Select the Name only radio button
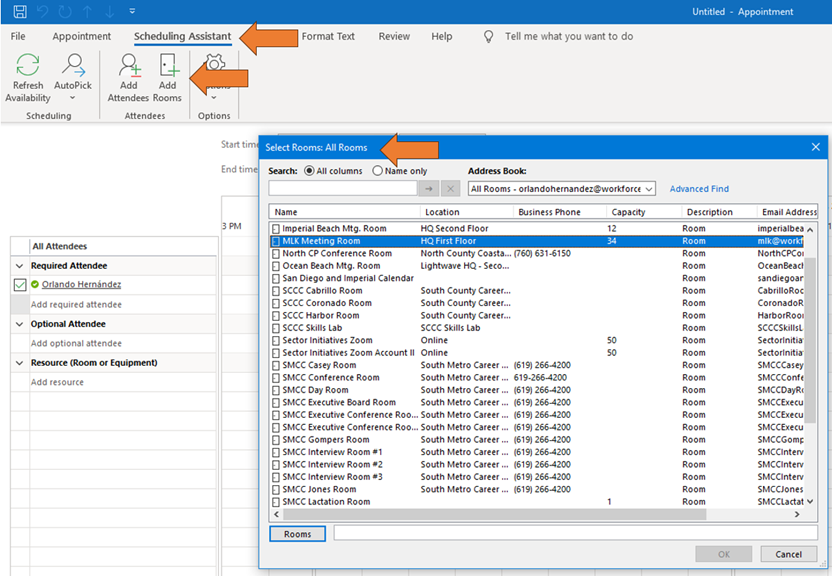This screenshot has height=576, width=832. click(377, 171)
